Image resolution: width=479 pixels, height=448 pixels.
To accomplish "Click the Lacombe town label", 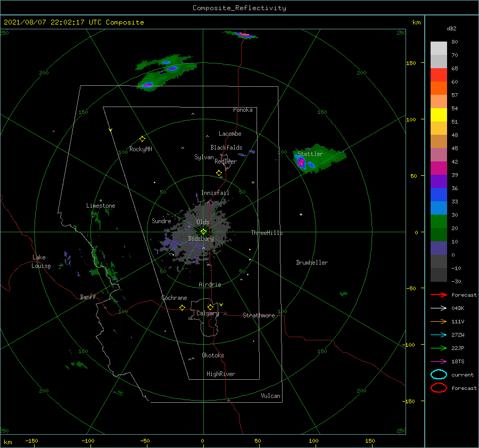I will [x=230, y=134].
